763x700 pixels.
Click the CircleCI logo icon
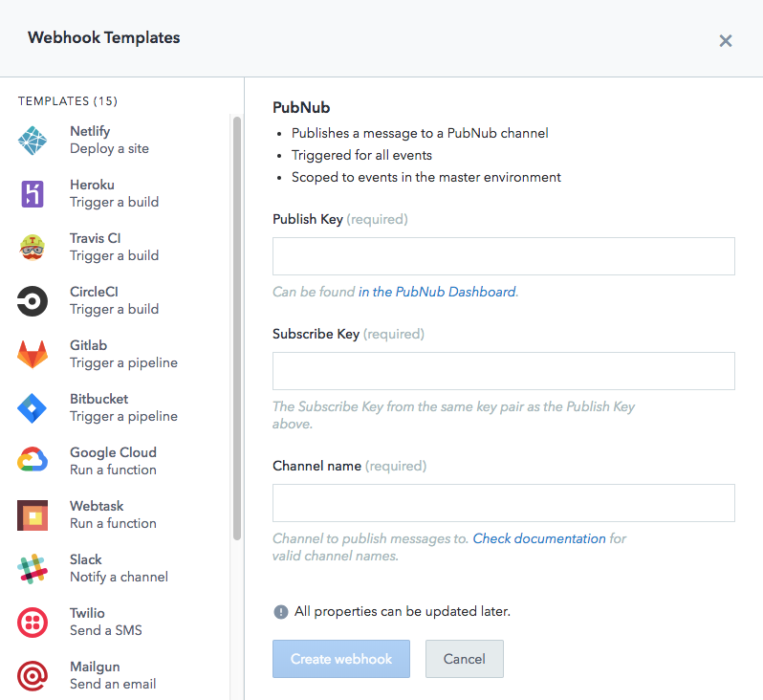tap(33, 301)
